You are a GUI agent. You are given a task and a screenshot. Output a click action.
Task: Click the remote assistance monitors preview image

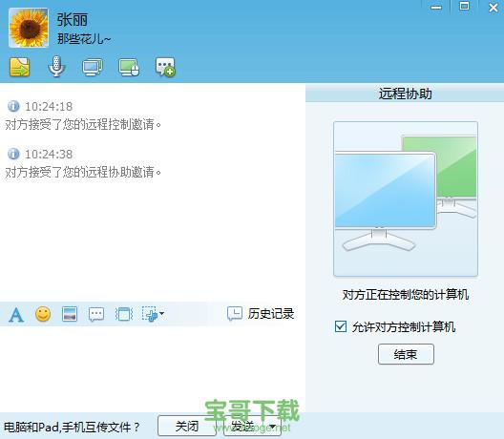tap(406, 199)
